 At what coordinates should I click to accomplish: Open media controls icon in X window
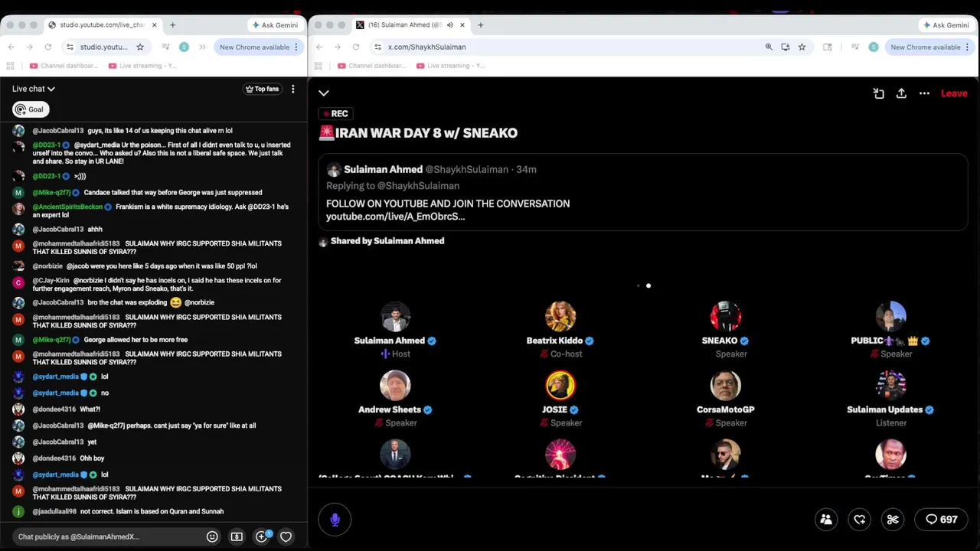pyautogui.click(x=855, y=47)
